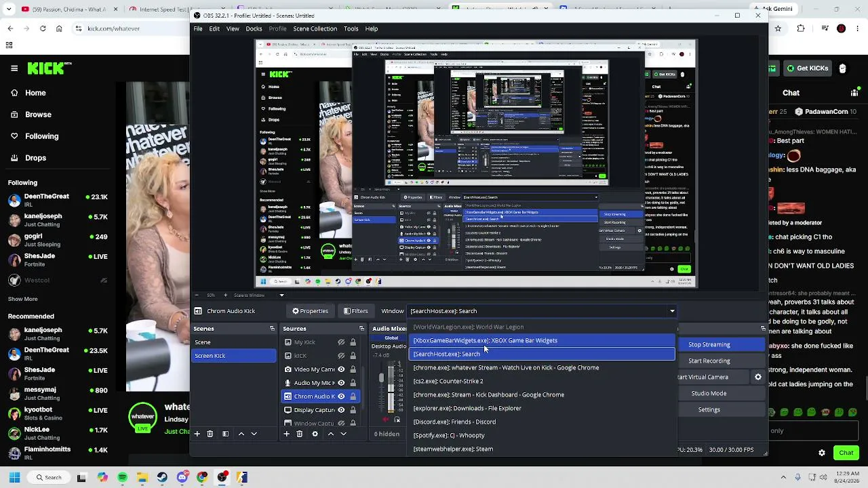Lock icon for Video My Camera source

353,369
